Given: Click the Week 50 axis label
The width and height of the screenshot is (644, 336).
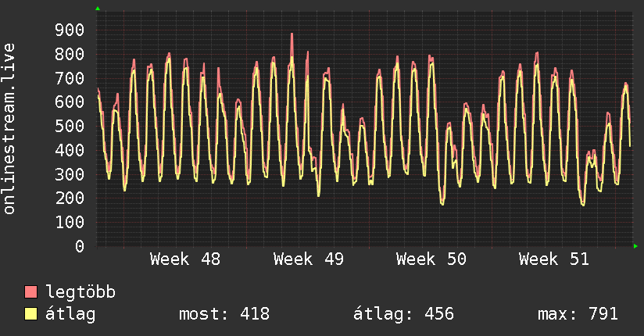Looking at the screenshot, I should (x=431, y=259).
